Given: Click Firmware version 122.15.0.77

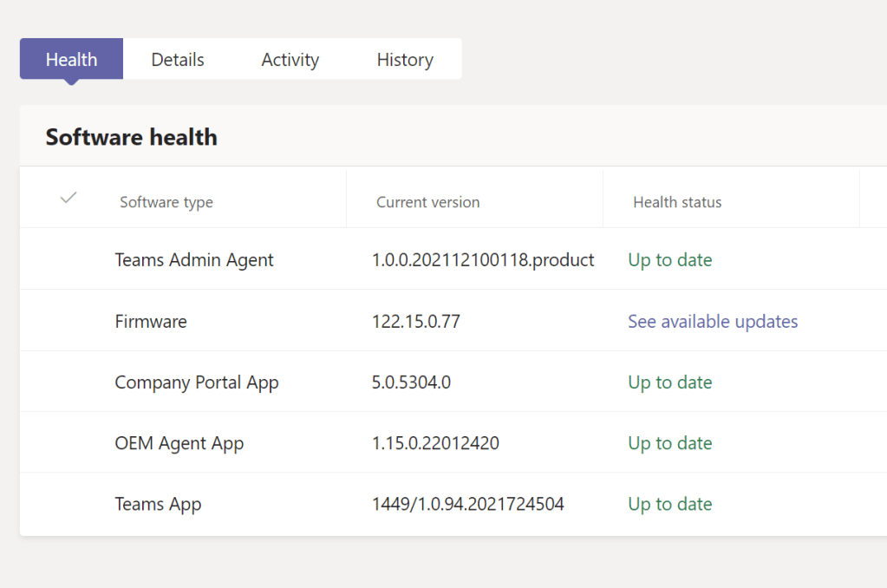Looking at the screenshot, I should (x=415, y=322).
